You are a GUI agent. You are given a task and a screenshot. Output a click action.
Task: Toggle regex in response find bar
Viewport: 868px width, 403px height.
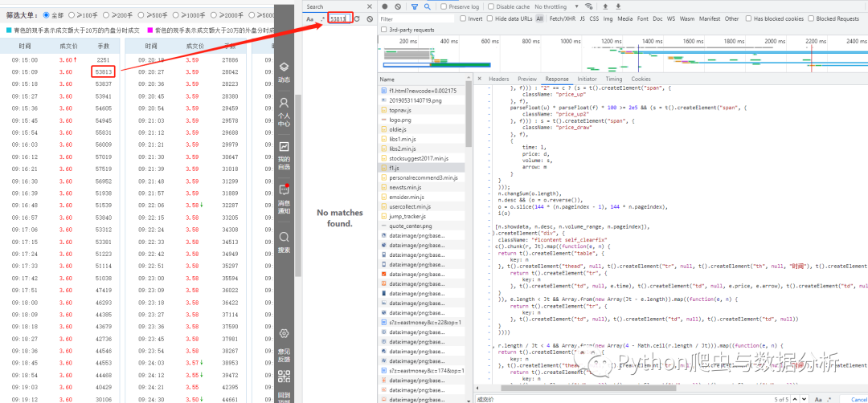[829, 398]
